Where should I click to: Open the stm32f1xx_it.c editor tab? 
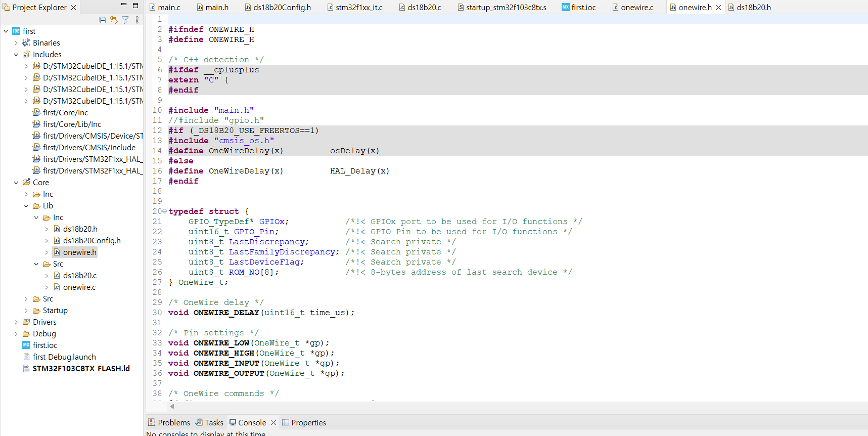tap(355, 8)
